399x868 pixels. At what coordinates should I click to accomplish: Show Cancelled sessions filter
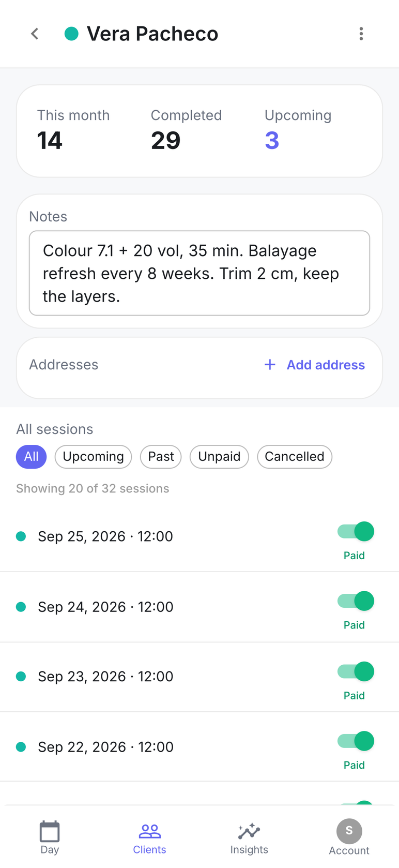pos(295,457)
